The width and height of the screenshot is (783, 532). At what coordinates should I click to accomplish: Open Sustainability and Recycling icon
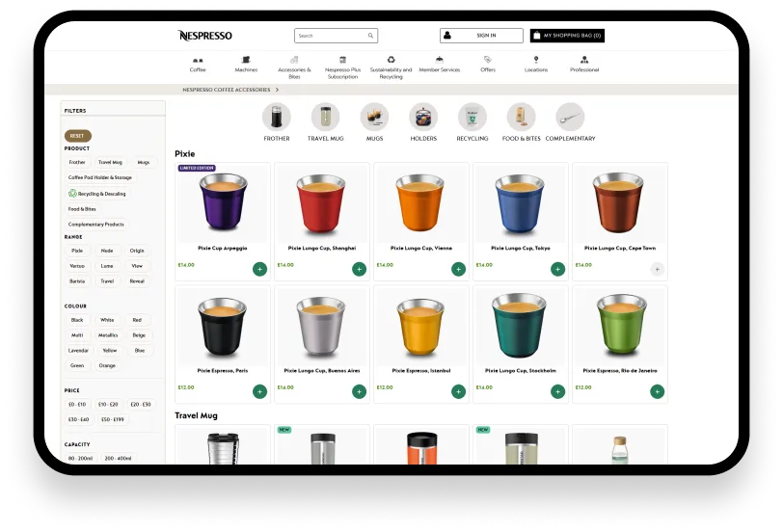point(391,60)
